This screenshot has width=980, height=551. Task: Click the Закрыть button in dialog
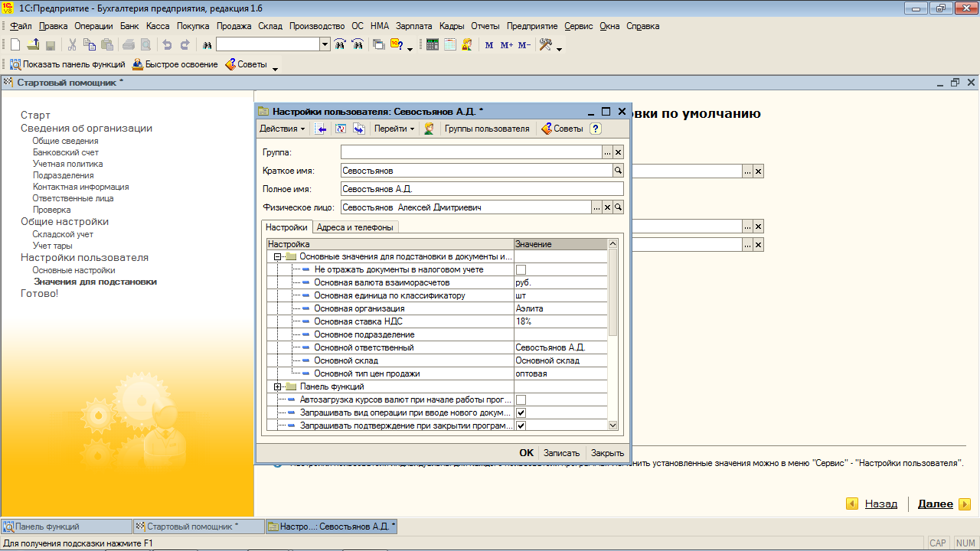(607, 453)
